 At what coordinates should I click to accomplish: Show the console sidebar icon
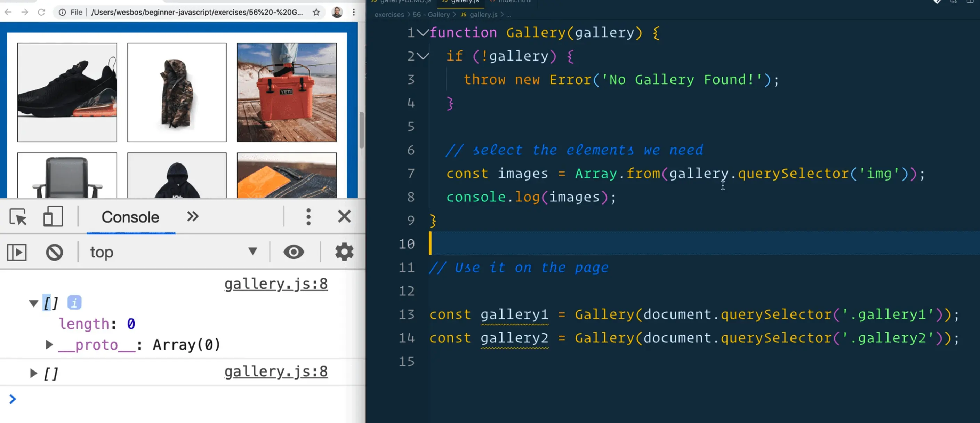click(x=17, y=252)
